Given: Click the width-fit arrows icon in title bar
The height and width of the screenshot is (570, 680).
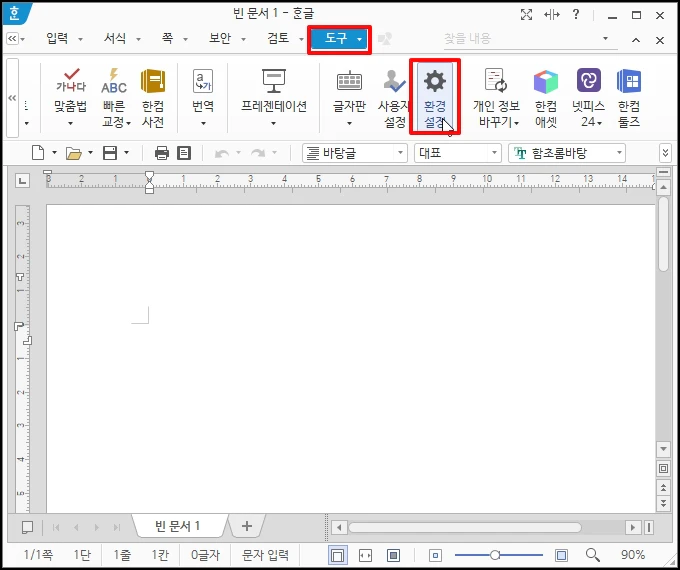Looking at the screenshot, I should click(552, 15).
